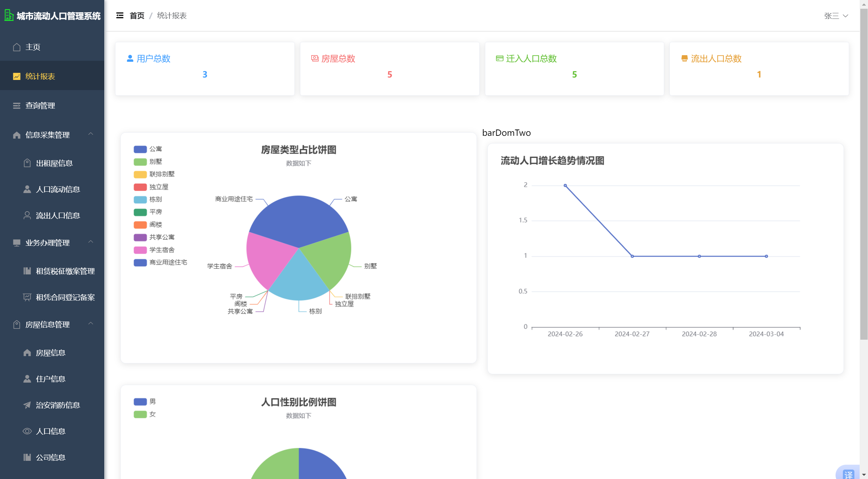Toggle 商业用途住宅 legend swatch
Screen dimensions: 868x479
coord(140,263)
